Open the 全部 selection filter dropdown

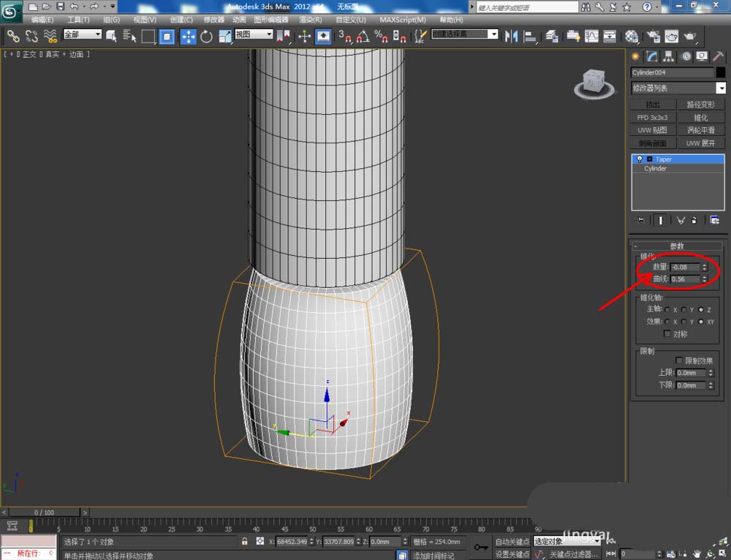[x=83, y=34]
